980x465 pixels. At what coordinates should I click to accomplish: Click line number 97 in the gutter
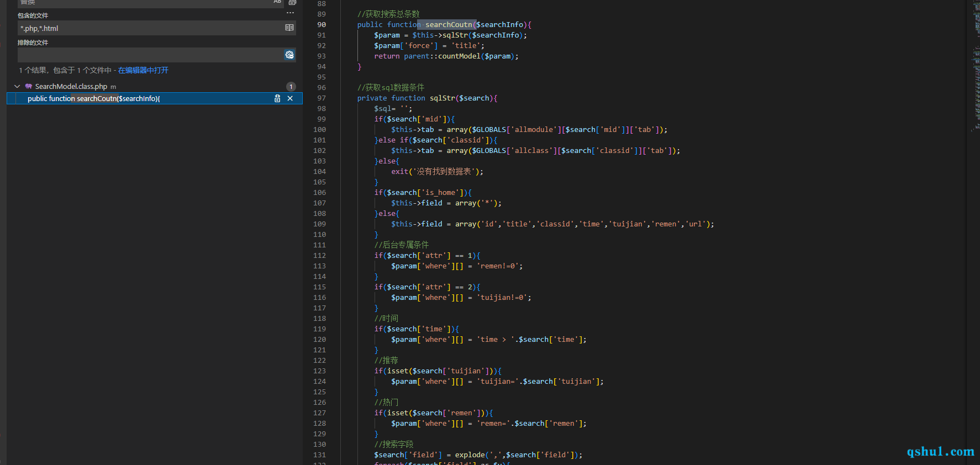tap(322, 98)
